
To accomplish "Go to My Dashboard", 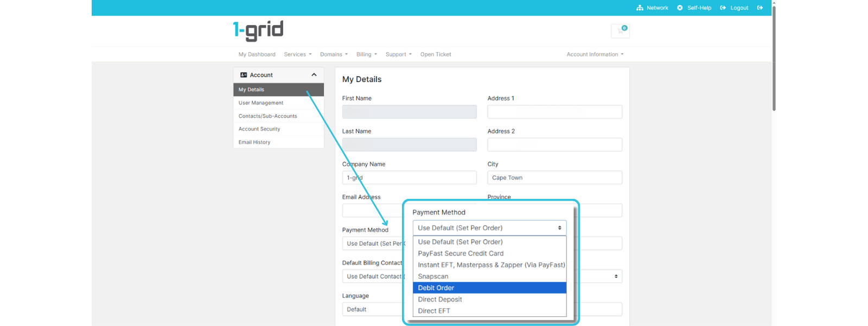I will click(257, 54).
